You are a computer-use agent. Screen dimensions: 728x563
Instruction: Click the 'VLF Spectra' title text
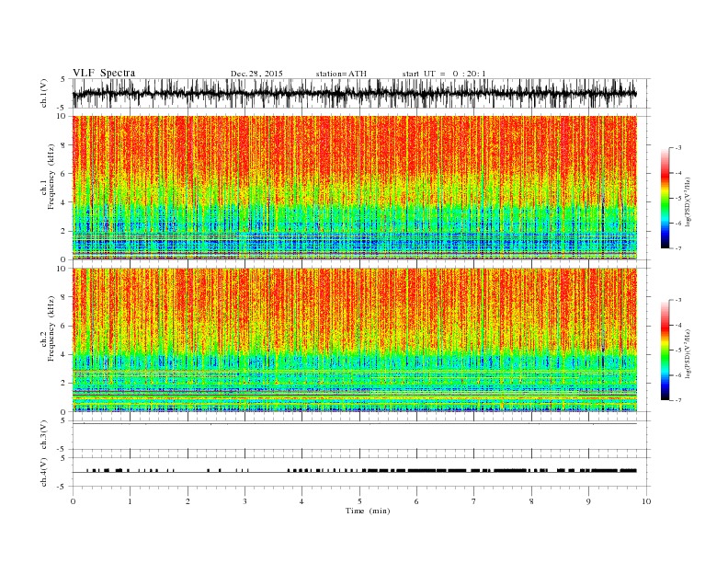(104, 73)
